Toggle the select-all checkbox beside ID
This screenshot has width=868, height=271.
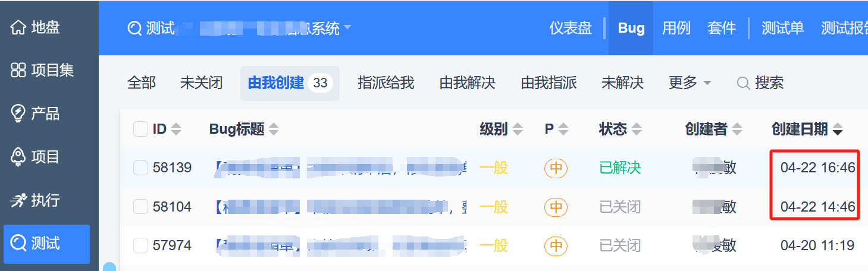(140, 129)
